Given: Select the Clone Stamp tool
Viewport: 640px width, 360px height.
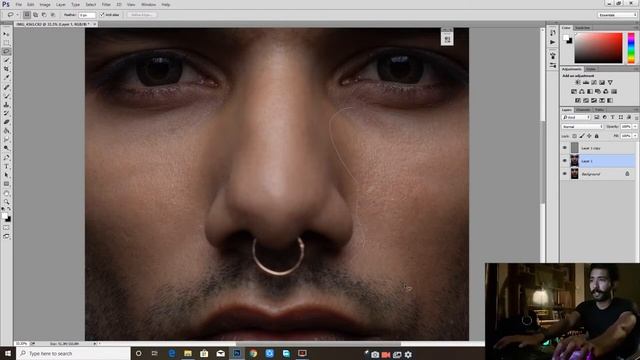Looking at the screenshot, I should pyautogui.click(x=6, y=104).
